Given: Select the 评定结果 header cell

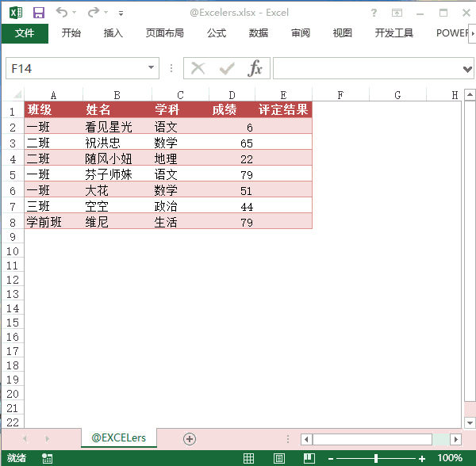Looking at the screenshot, I should click(x=283, y=110).
